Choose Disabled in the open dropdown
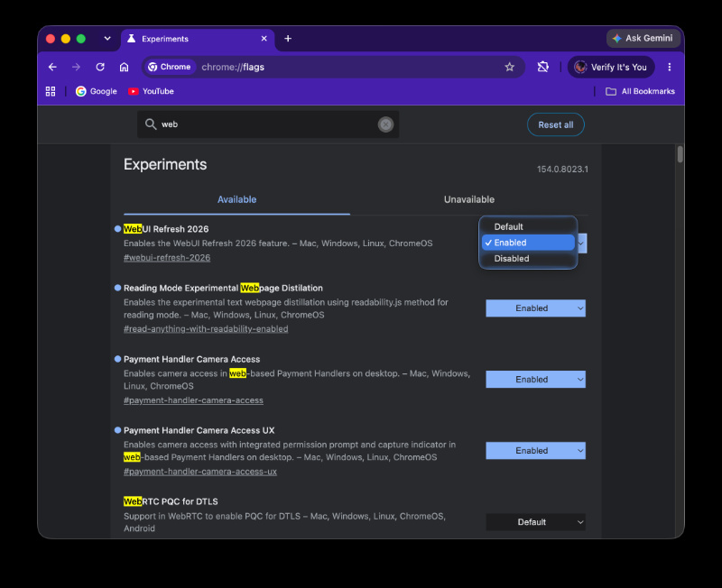Screen dimensions: 722x588 coord(528,259)
